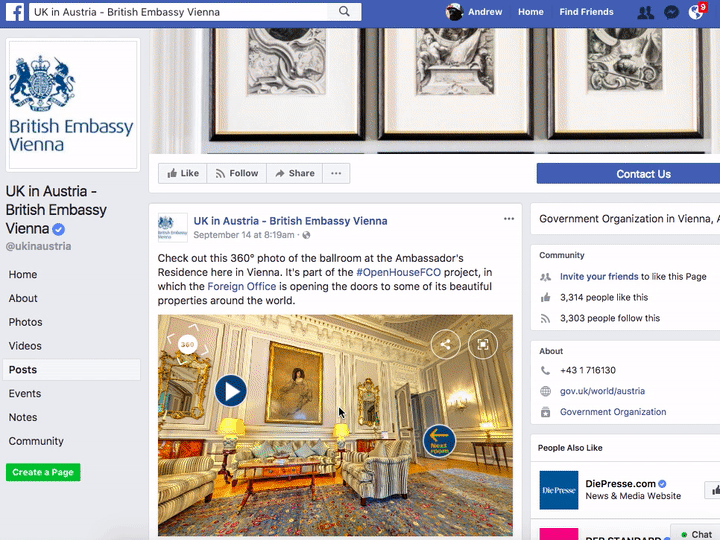Click the website globe icon in About
Screen dimensions: 720x540
click(546, 391)
